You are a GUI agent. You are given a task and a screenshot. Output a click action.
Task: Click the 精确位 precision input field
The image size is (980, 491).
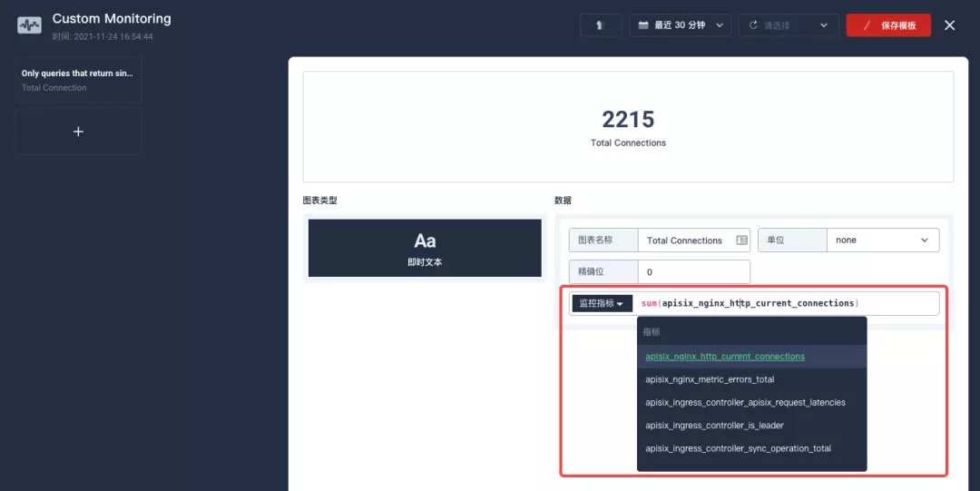694,272
